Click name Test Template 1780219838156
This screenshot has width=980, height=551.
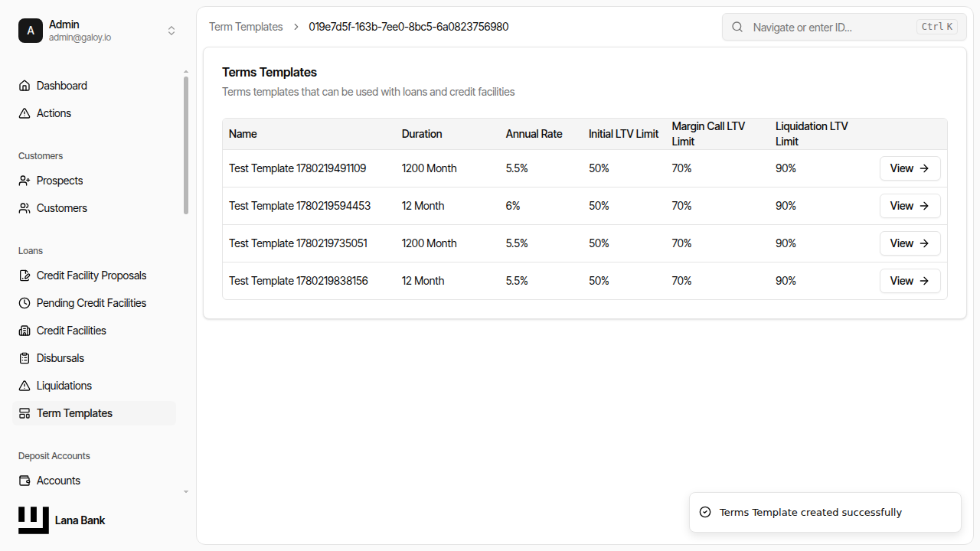299,281
